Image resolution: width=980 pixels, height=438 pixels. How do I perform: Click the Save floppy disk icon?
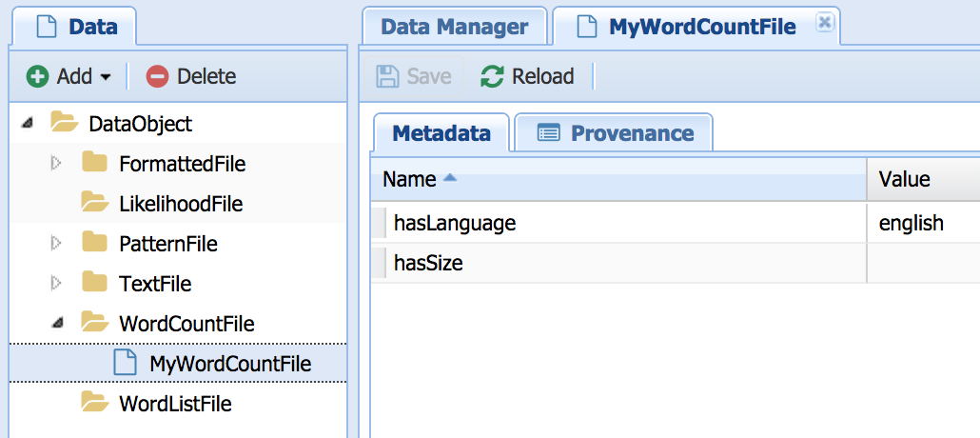(x=387, y=76)
